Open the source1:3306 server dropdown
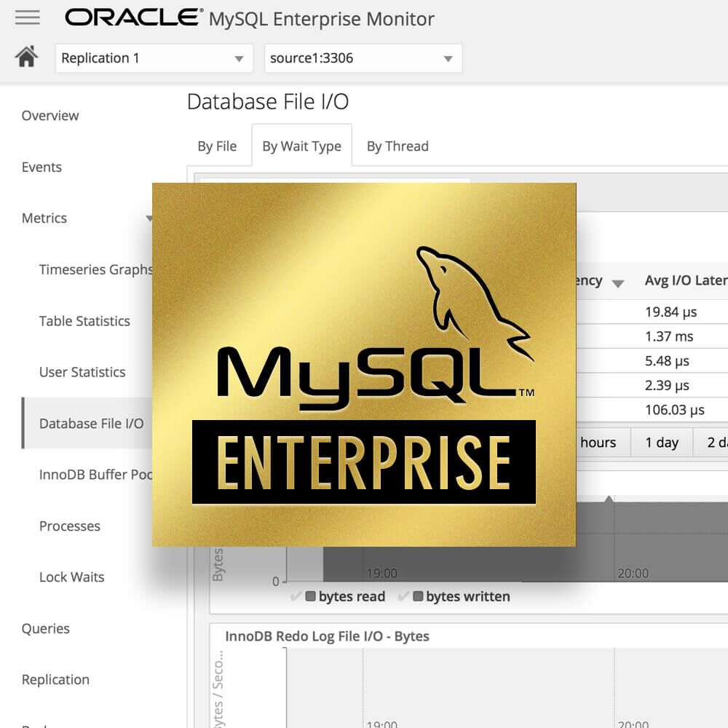This screenshot has width=728, height=728. coord(363,58)
